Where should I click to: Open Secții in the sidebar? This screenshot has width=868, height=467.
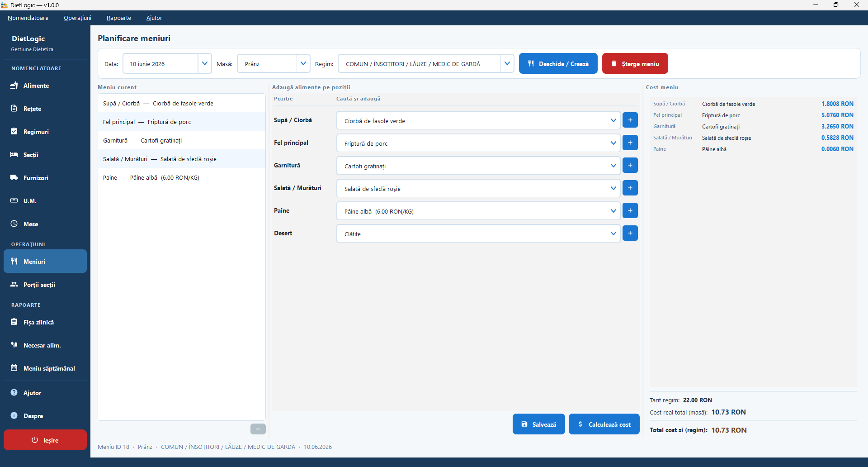point(45,155)
